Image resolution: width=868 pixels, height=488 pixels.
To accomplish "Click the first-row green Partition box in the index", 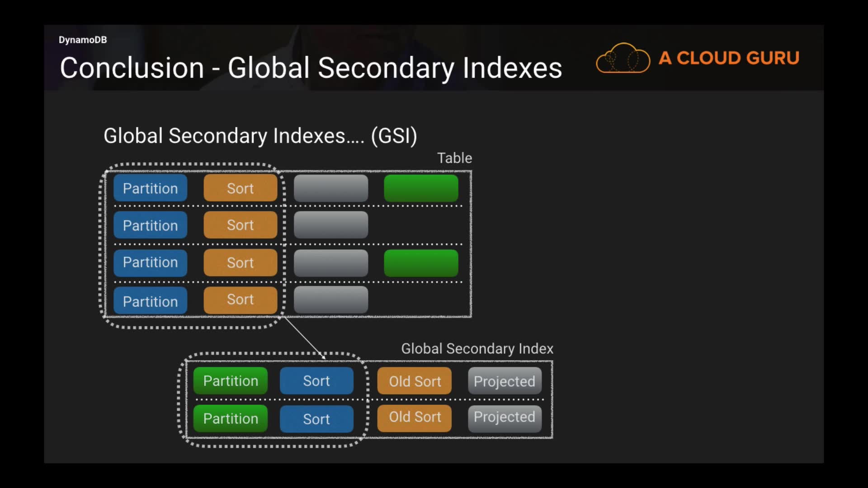I will (x=231, y=381).
